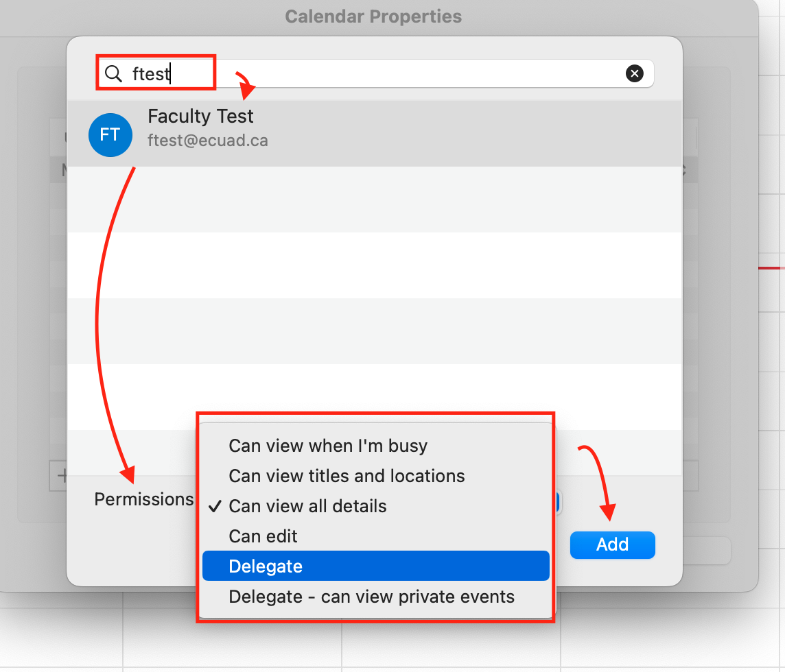Click into the ftest search field
Viewport: 785px width, 672px height.
point(375,73)
